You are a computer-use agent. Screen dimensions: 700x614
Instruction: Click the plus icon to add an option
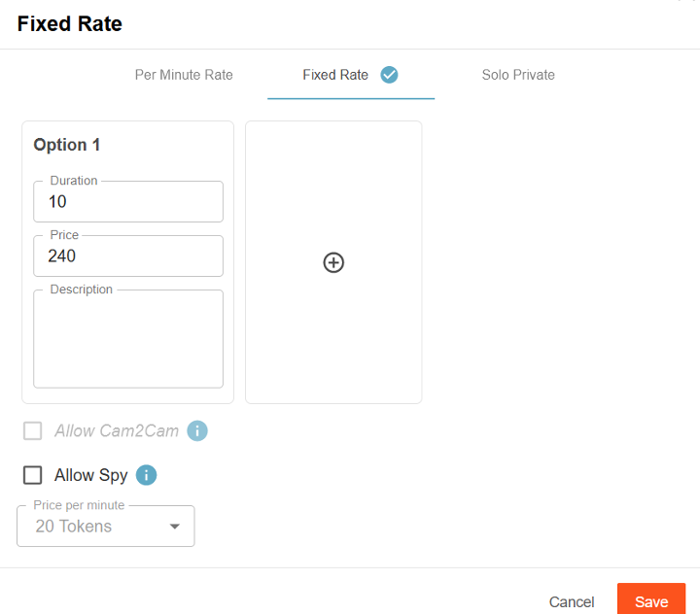(333, 262)
